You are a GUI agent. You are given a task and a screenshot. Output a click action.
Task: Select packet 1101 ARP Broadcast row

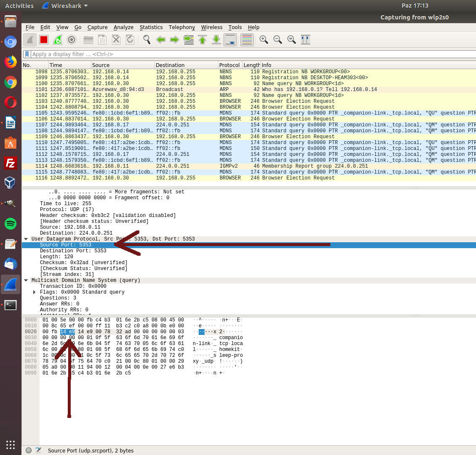249,89
